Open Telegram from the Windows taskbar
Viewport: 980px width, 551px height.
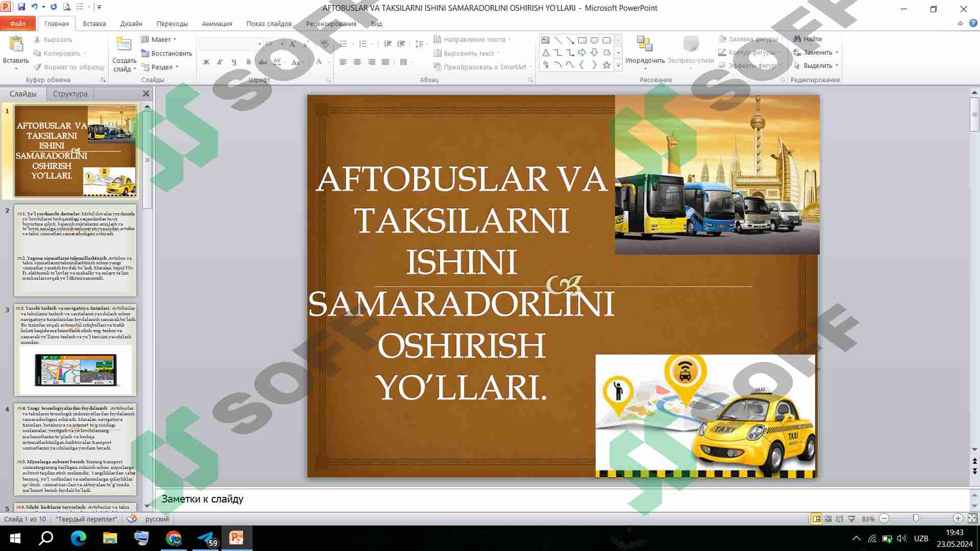[x=206, y=538]
